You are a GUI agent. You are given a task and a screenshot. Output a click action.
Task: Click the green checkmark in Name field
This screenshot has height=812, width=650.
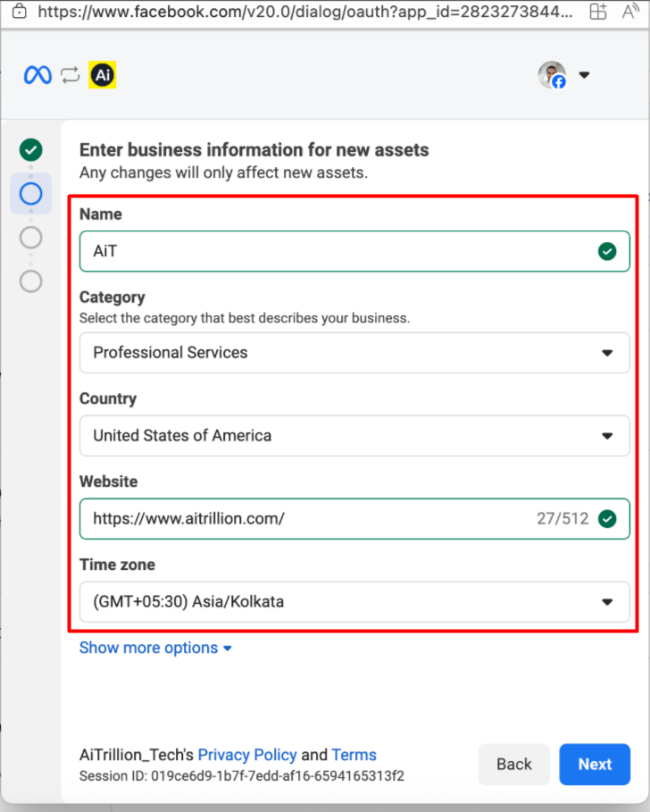pyautogui.click(x=607, y=252)
